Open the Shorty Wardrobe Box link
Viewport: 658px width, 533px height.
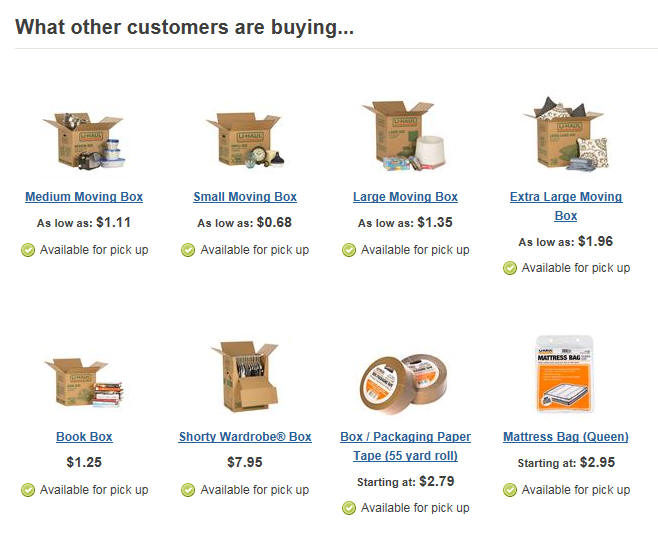point(245,437)
